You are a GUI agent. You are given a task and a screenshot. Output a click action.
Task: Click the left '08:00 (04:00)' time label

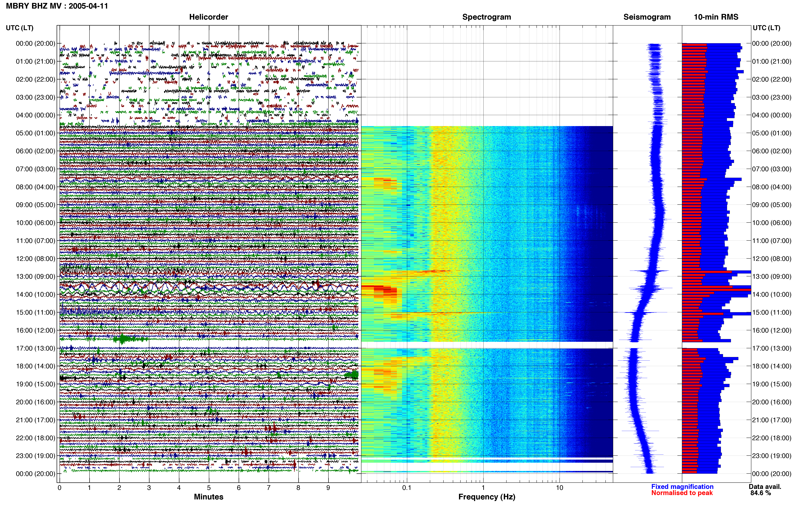coord(36,187)
